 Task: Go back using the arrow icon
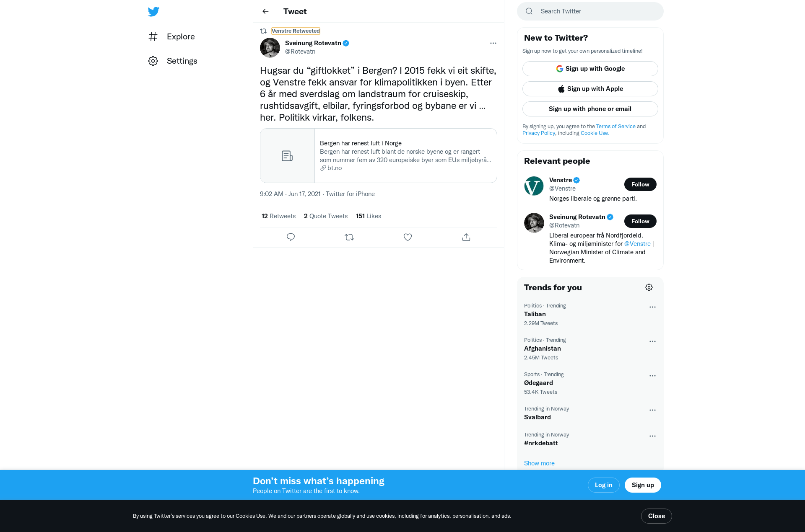tap(265, 11)
